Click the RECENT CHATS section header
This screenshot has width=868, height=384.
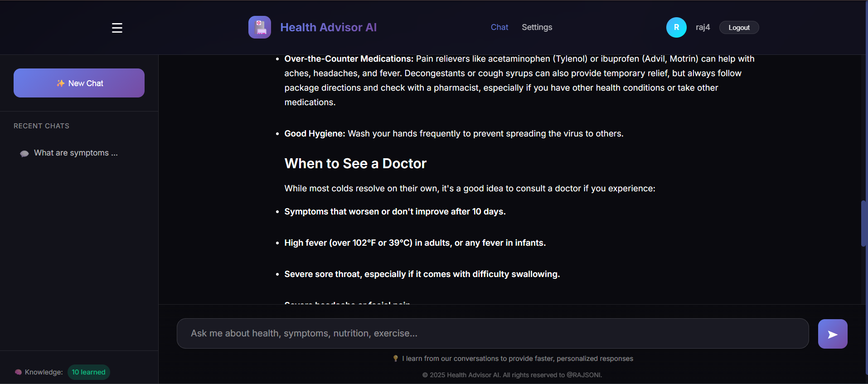click(x=41, y=126)
